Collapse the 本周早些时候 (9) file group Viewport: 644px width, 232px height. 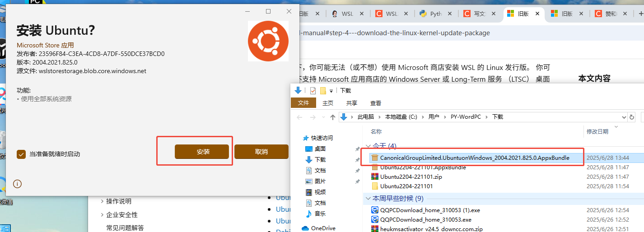pyautogui.click(x=368, y=199)
